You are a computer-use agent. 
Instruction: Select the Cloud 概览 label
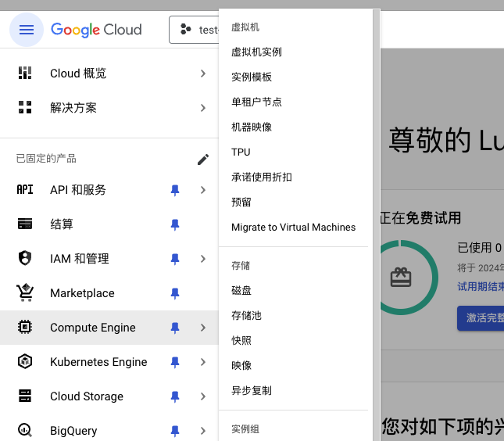pyautogui.click(x=78, y=73)
